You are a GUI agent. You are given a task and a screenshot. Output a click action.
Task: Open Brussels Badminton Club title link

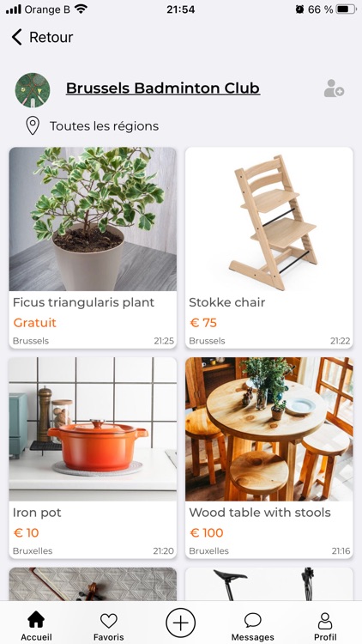(163, 88)
